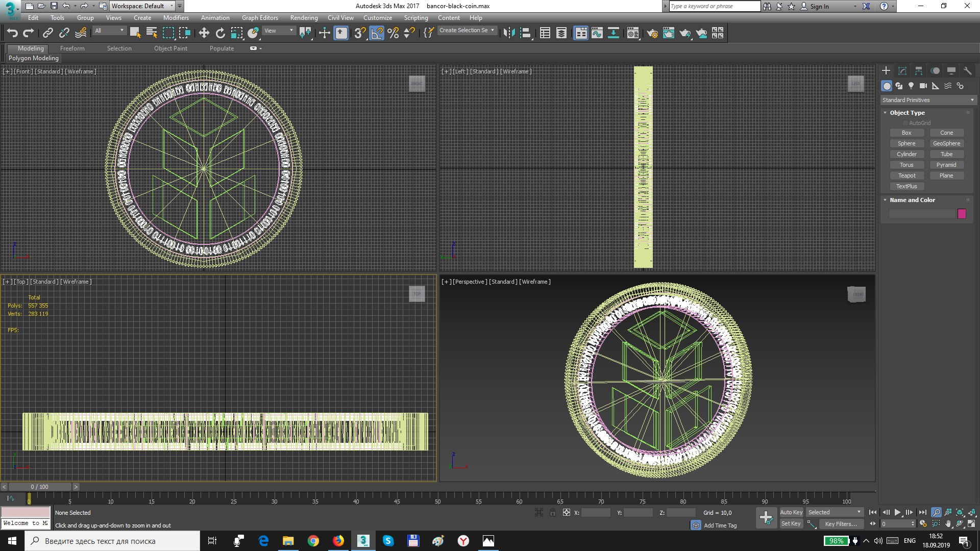Select the Move transform tool
The image size is (980, 551).
tap(204, 33)
